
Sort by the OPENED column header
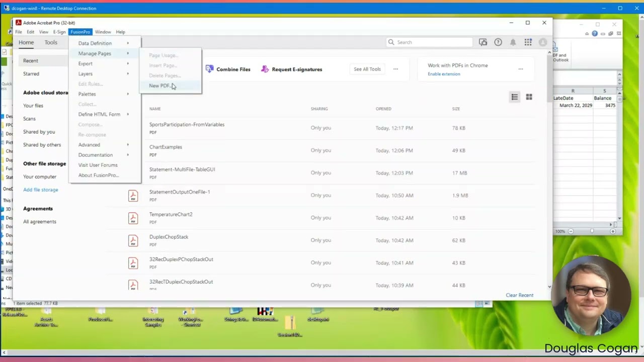[x=383, y=109]
